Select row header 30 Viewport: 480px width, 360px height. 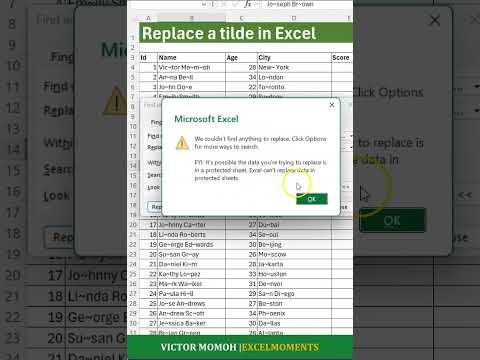133,323
